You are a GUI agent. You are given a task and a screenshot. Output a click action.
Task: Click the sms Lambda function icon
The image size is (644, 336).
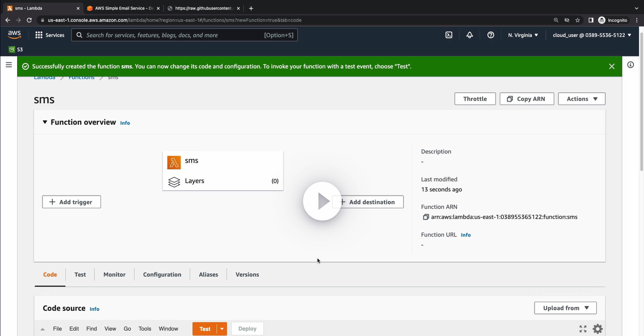coord(174,162)
